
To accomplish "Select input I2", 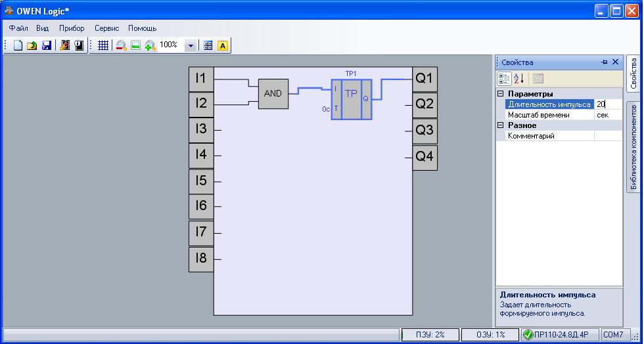I will click(201, 104).
